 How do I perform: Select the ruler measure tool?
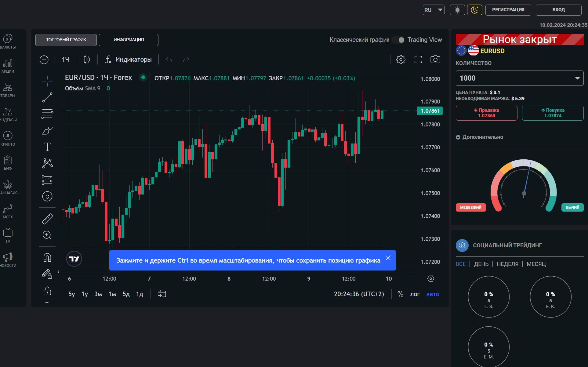(x=47, y=219)
